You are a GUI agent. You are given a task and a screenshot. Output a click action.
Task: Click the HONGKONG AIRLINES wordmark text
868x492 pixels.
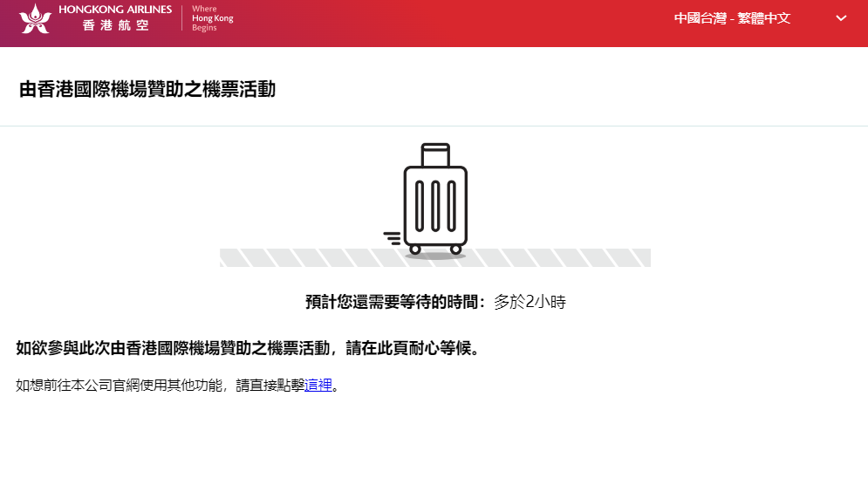click(x=115, y=10)
